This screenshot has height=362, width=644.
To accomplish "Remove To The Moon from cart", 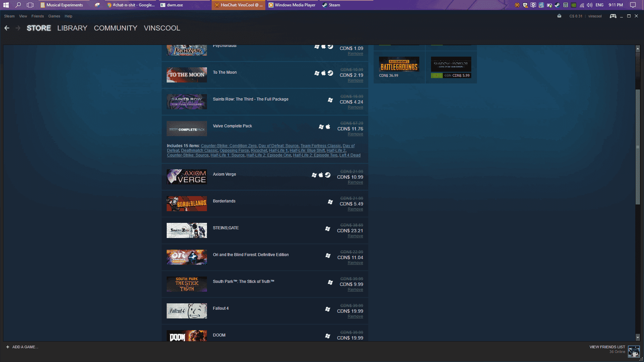I will coord(356,80).
